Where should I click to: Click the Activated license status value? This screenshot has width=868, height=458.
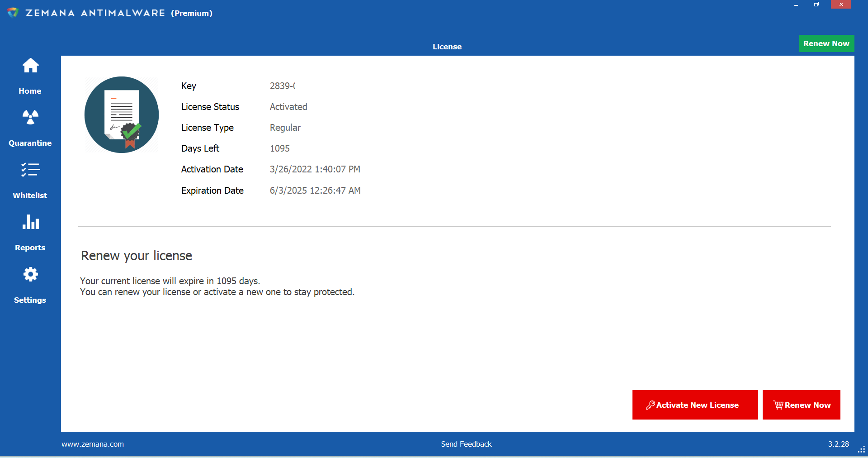point(288,107)
